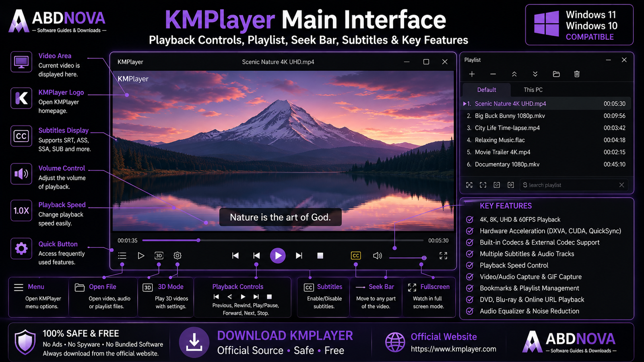Clear the playlist search with its X icon
Image resolution: width=644 pixels, height=362 pixels.
pyautogui.click(x=621, y=185)
